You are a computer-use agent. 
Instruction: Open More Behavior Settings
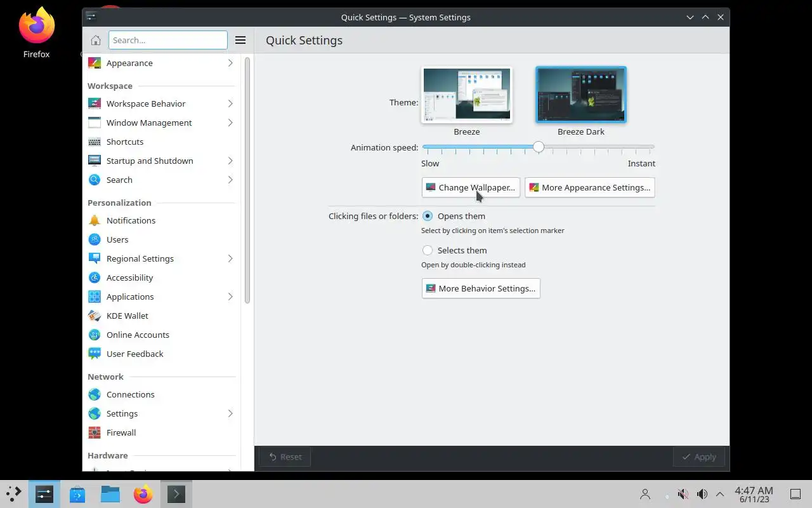click(481, 288)
